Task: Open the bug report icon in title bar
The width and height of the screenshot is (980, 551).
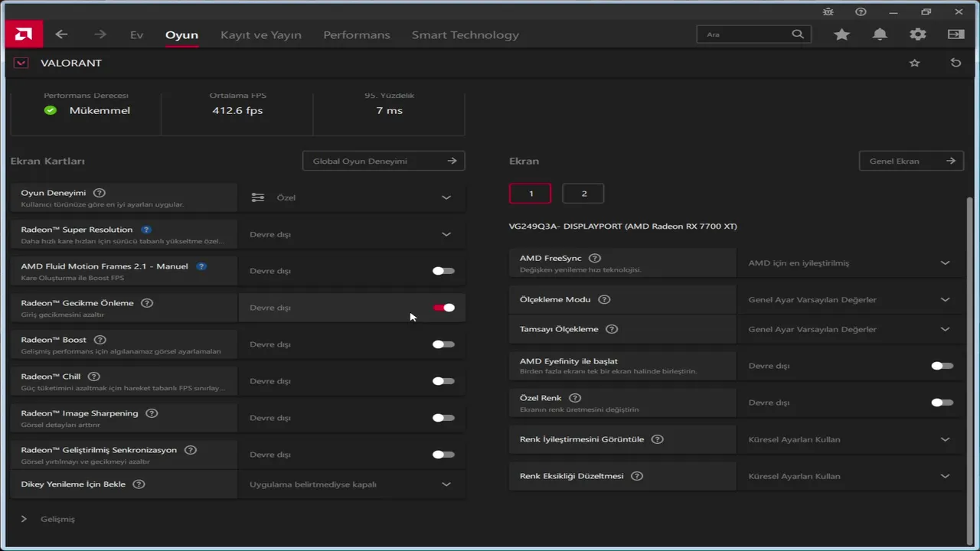Action: (828, 11)
